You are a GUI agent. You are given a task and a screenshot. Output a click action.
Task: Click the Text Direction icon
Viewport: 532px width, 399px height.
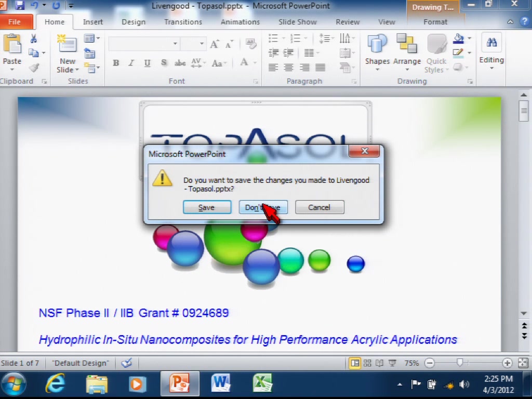click(345, 38)
